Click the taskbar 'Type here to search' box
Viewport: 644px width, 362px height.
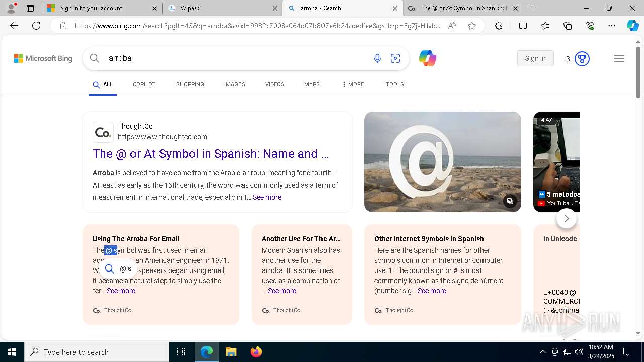97,352
